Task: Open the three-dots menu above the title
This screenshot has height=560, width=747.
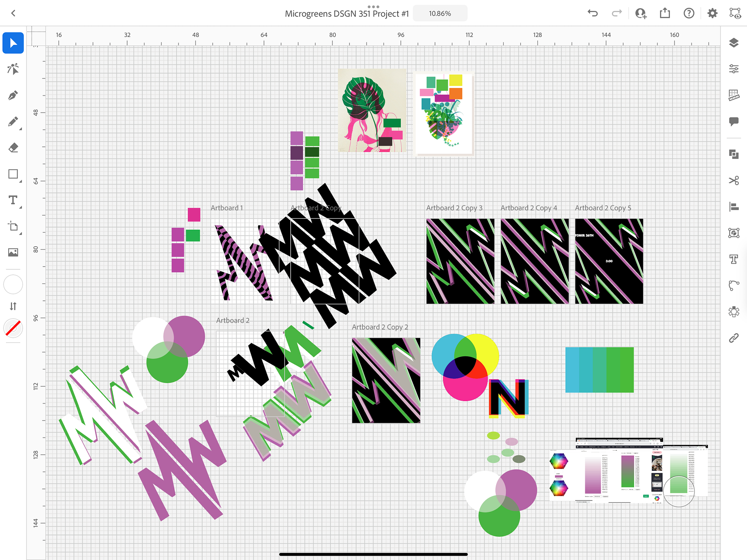Action: [x=373, y=6]
